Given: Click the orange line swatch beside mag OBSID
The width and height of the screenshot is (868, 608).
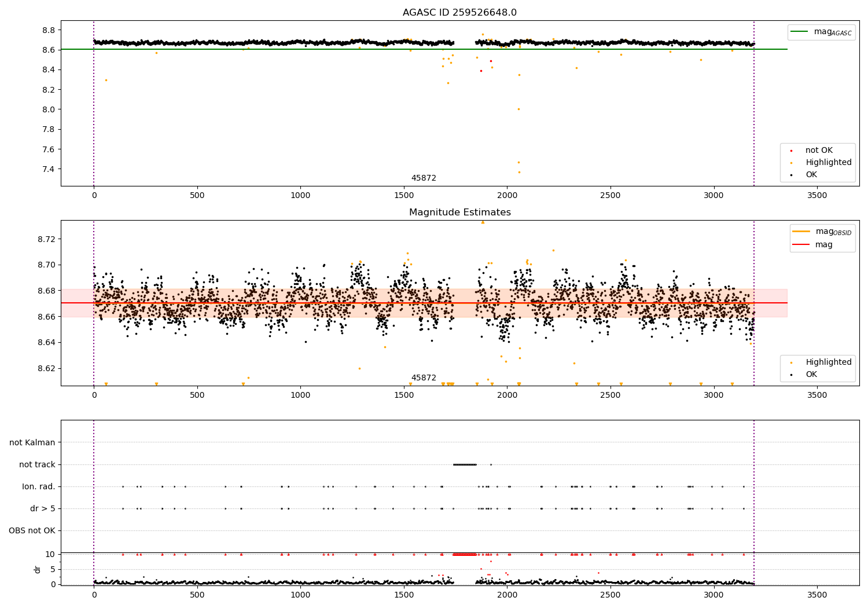Looking at the screenshot, I should (801, 232).
